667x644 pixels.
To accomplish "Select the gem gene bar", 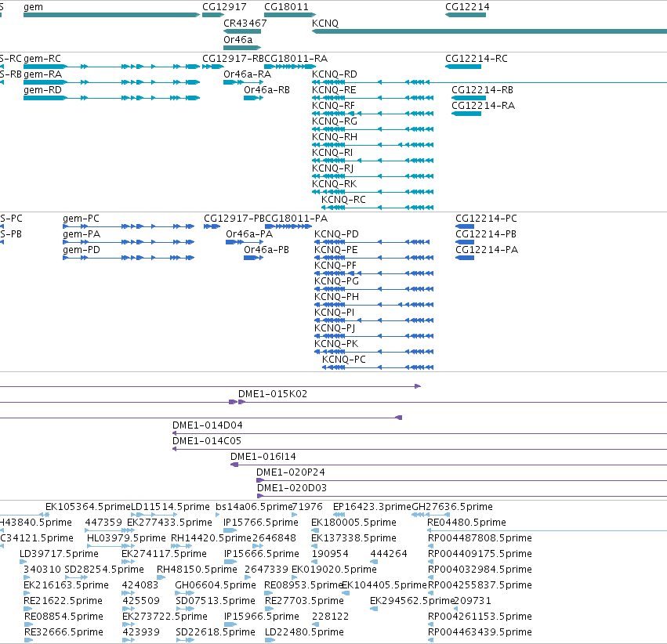I will tap(111, 15).
